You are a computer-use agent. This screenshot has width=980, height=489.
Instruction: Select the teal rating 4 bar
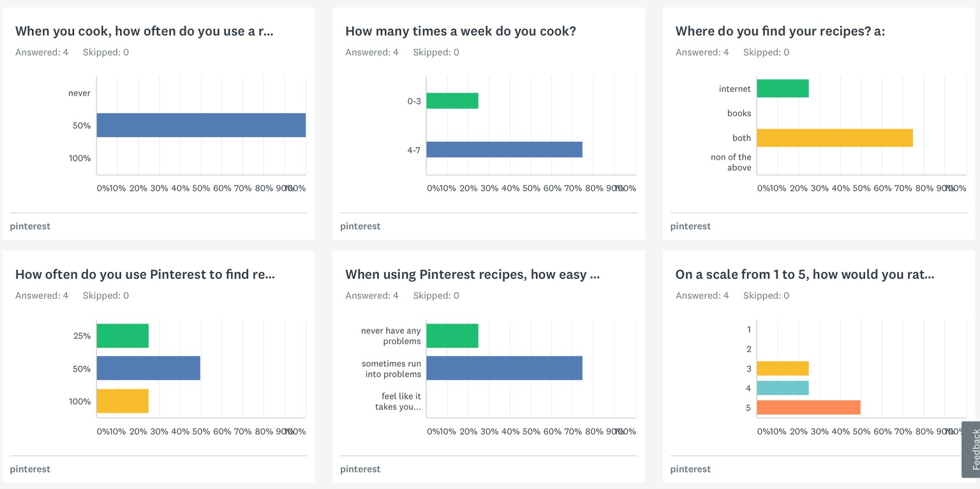pos(783,387)
